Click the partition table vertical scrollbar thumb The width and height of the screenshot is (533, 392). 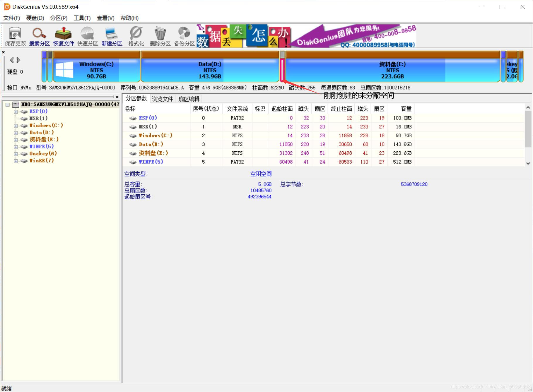coord(528,129)
